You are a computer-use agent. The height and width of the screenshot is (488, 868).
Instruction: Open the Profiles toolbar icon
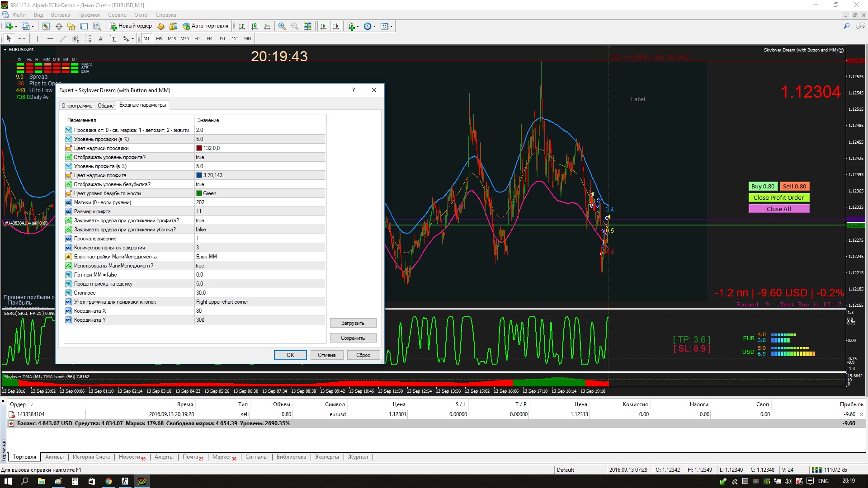click(26, 26)
